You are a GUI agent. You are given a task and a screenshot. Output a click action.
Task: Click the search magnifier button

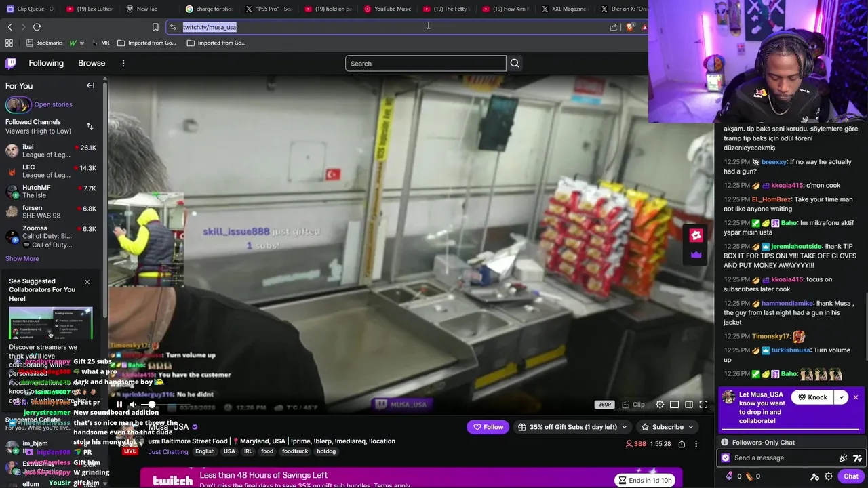click(515, 64)
